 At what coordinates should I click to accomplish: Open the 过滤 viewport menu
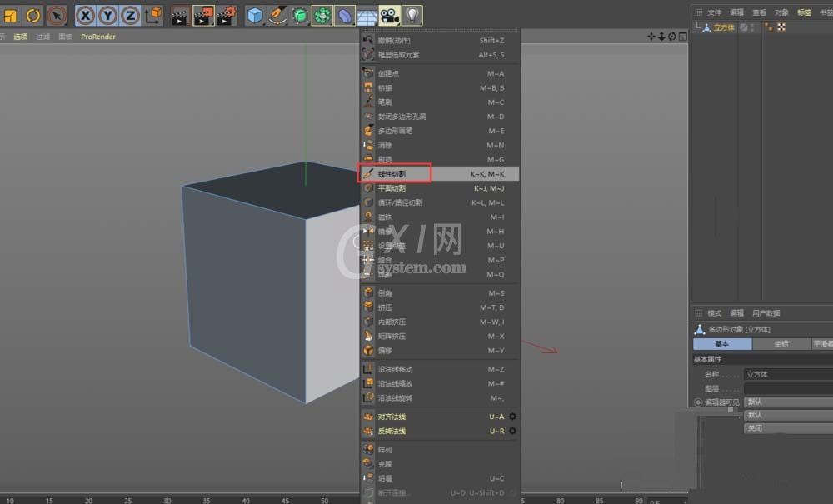(x=42, y=37)
